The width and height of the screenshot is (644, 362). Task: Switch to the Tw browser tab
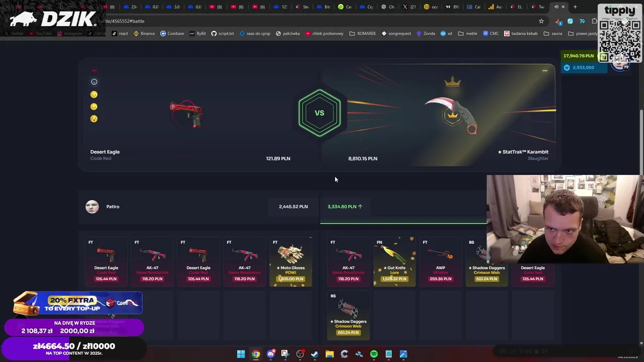pyautogui.click(x=537, y=7)
